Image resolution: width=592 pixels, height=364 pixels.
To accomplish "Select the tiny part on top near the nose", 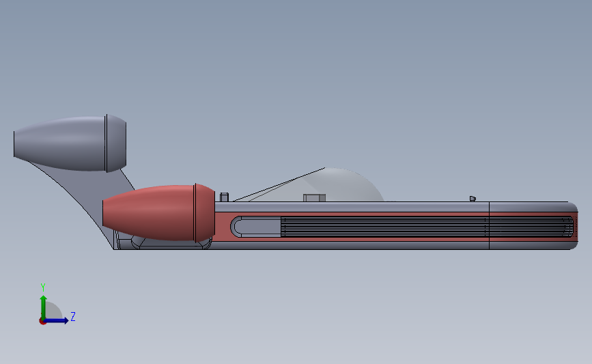I will tap(473, 199).
